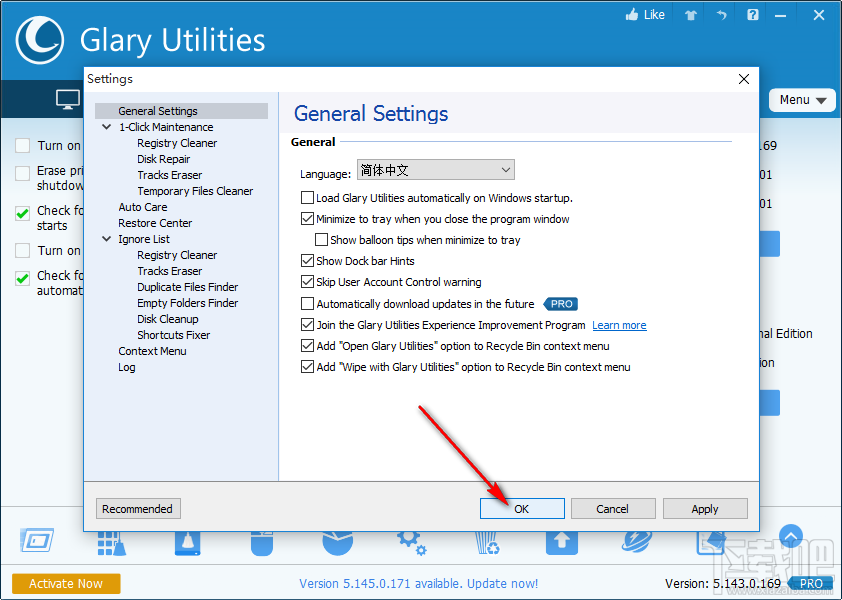Collapse the Ignore List tree section
Viewport: 842px width, 600px height.
point(106,239)
